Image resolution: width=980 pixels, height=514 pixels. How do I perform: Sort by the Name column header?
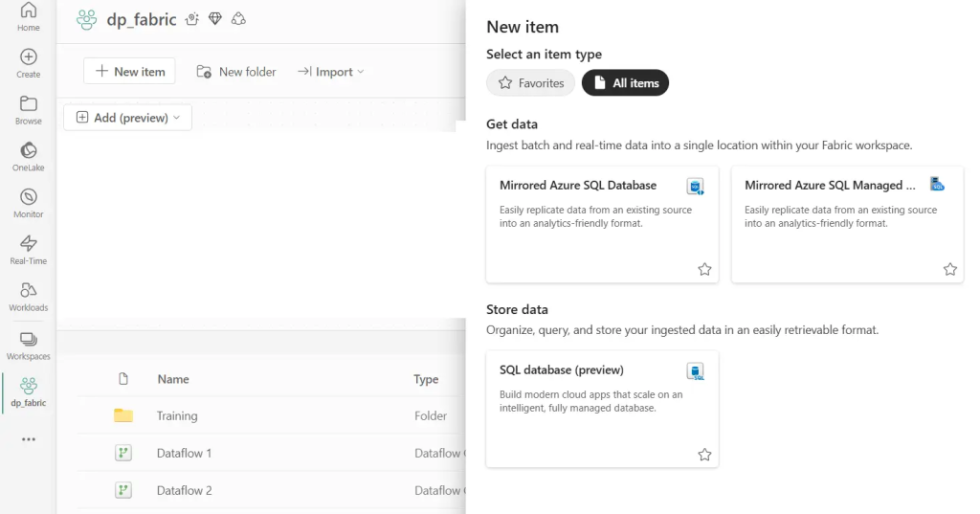(x=173, y=379)
